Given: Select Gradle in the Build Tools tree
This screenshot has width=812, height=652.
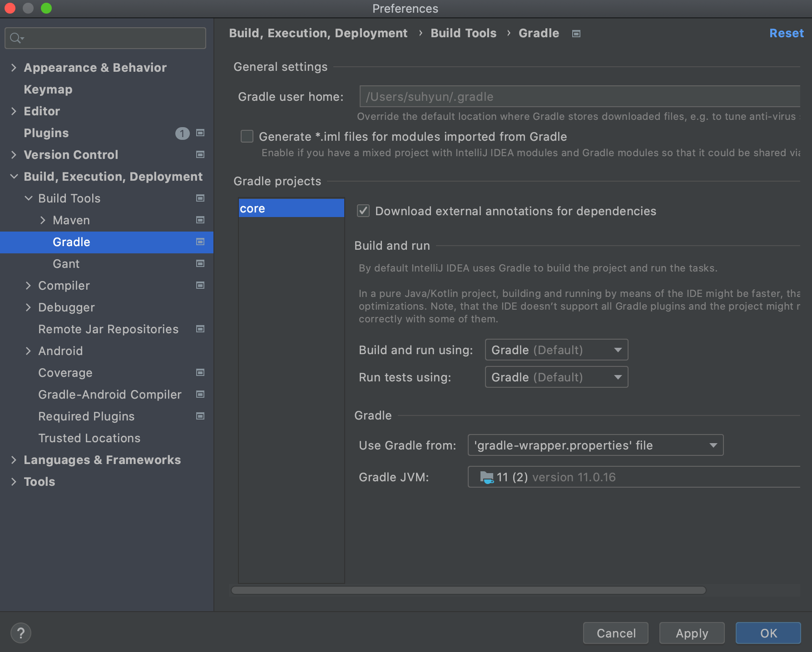Looking at the screenshot, I should [106, 242].
